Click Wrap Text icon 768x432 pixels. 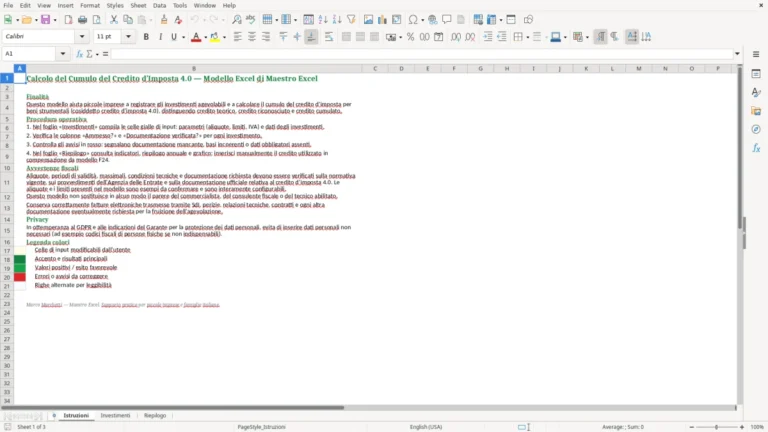(329, 37)
